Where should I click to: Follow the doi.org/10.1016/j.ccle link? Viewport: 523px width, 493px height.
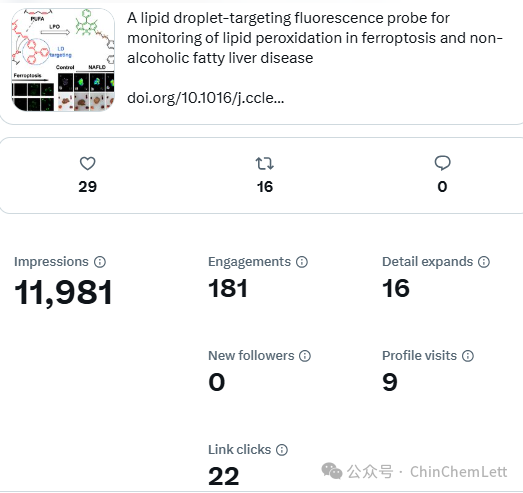point(205,98)
